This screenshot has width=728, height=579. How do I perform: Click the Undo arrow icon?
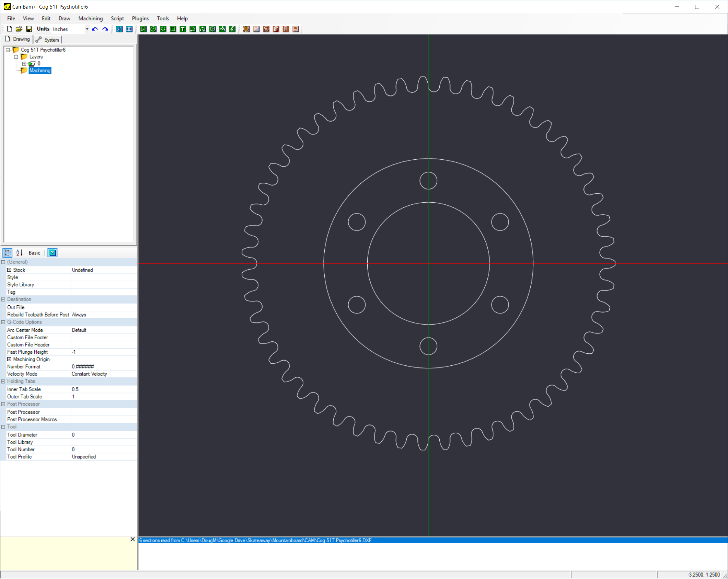point(95,29)
